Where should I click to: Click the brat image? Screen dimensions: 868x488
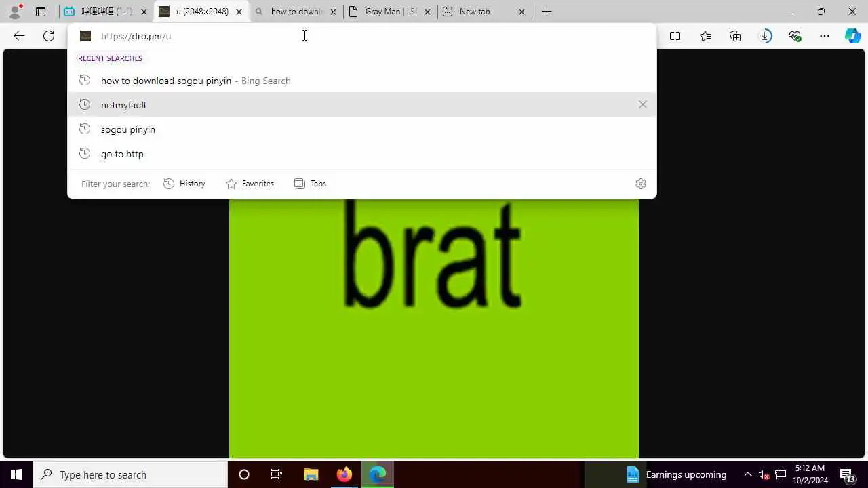point(434,329)
